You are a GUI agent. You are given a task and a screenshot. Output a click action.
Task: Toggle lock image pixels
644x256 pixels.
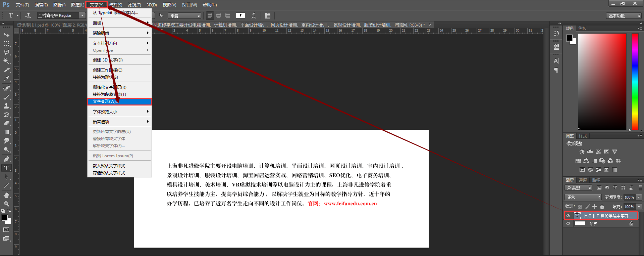[x=587, y=207]
